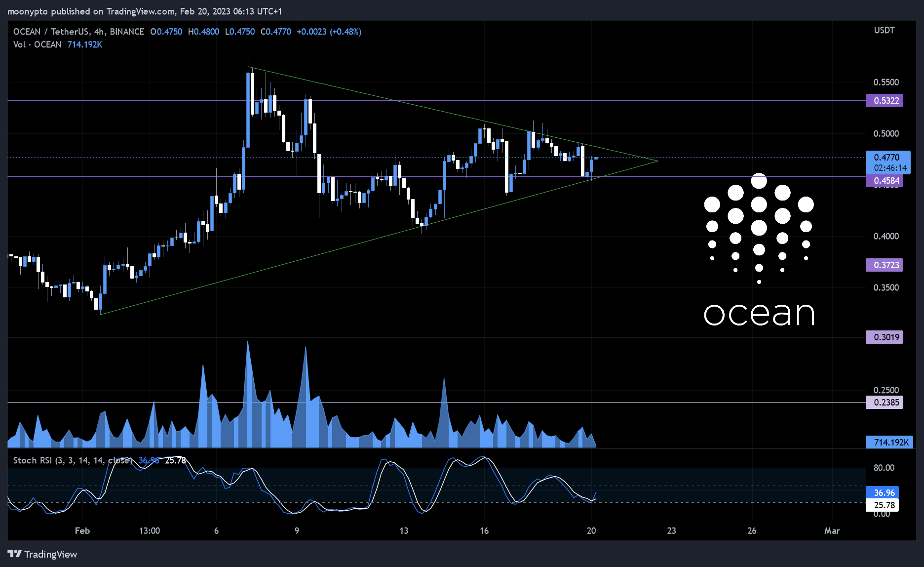Click the 23 date on time axis
924x567 pixels.
(x=672, y=531)
